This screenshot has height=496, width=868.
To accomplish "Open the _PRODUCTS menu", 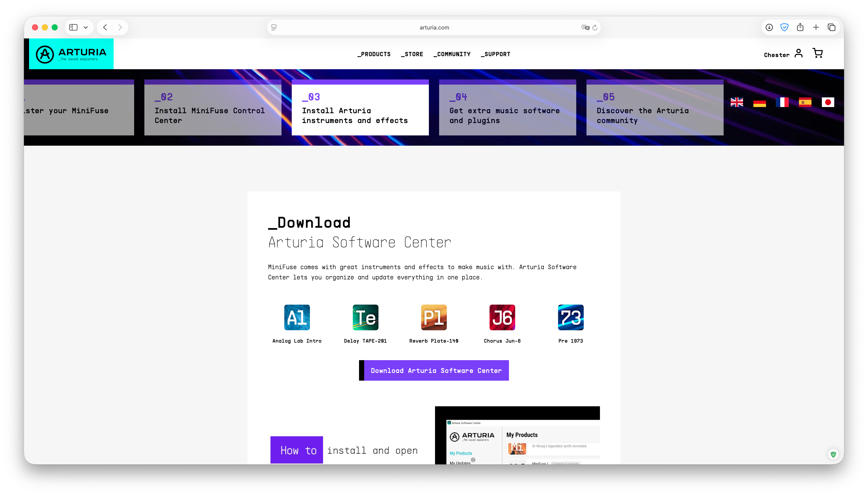I will pyautogui.click(x=374, y=54).
